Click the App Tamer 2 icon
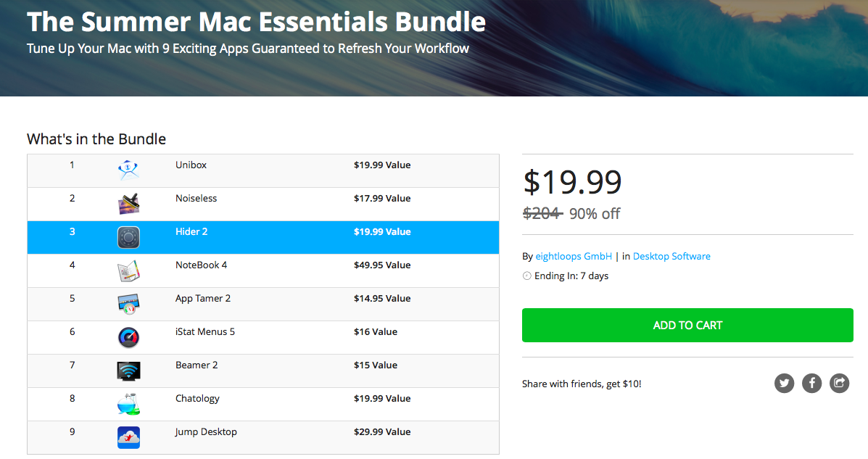The image size is (868, 459). click(128, 304)
